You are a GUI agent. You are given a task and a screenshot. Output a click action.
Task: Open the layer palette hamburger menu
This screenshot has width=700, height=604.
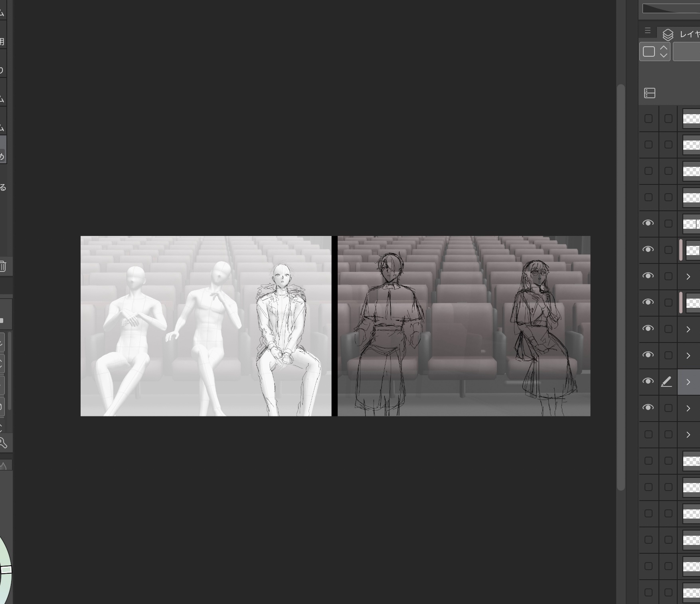(x=647, y=31)
